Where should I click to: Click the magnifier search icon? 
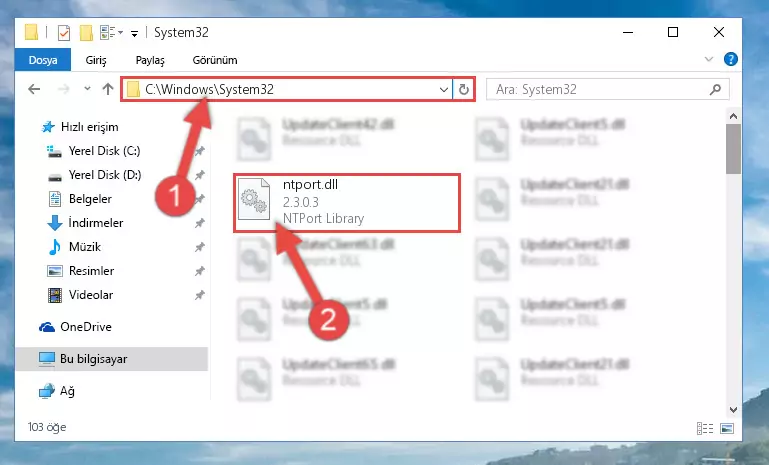(715, 89)
